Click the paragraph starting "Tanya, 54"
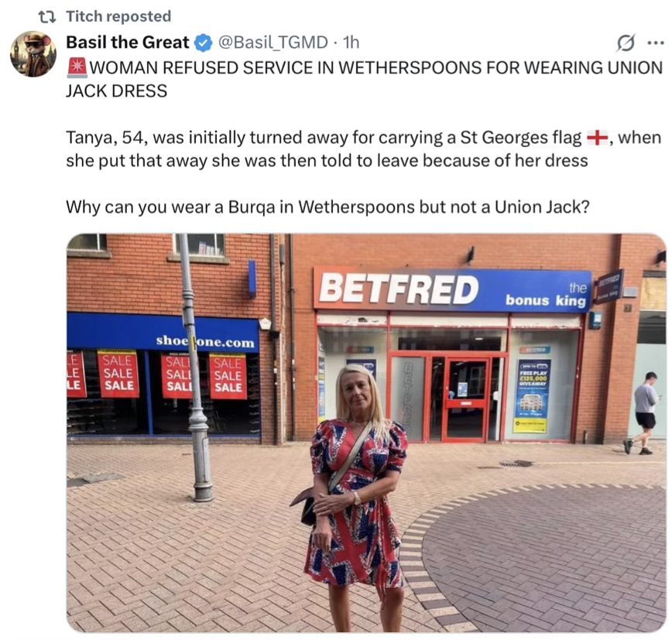This screenshot has height=640, width=672. [x=363, y=149]
